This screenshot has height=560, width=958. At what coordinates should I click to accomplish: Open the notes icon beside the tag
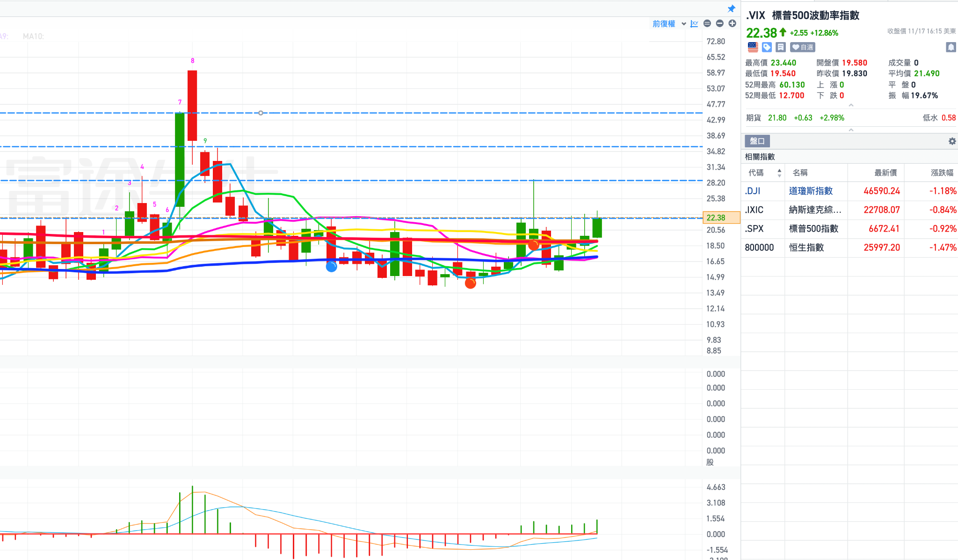pyautogui.click(x=780, y=47)
